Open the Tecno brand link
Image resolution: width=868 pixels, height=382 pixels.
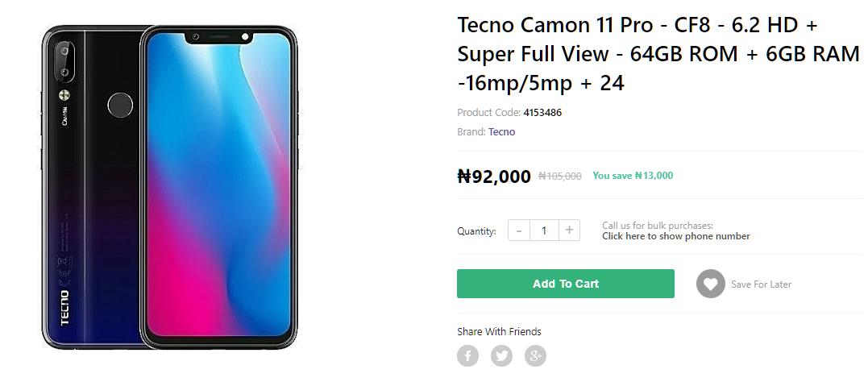click(x=501, y=131)
